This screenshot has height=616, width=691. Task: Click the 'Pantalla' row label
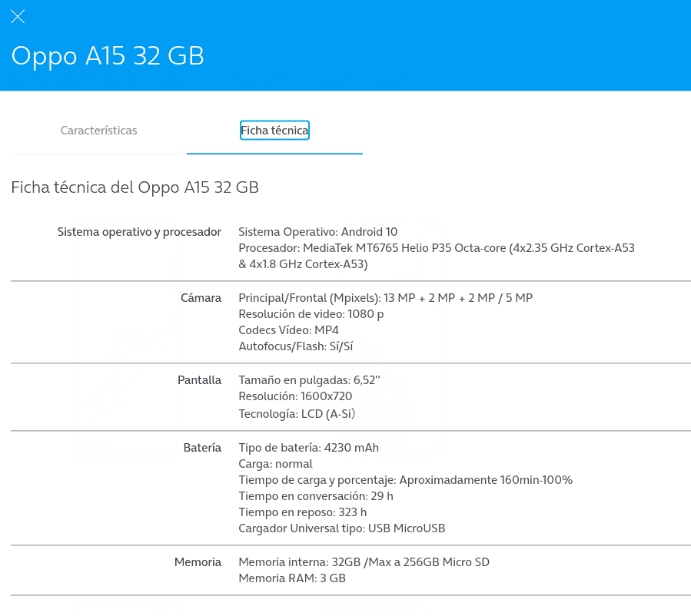click(x=200, y=380)
